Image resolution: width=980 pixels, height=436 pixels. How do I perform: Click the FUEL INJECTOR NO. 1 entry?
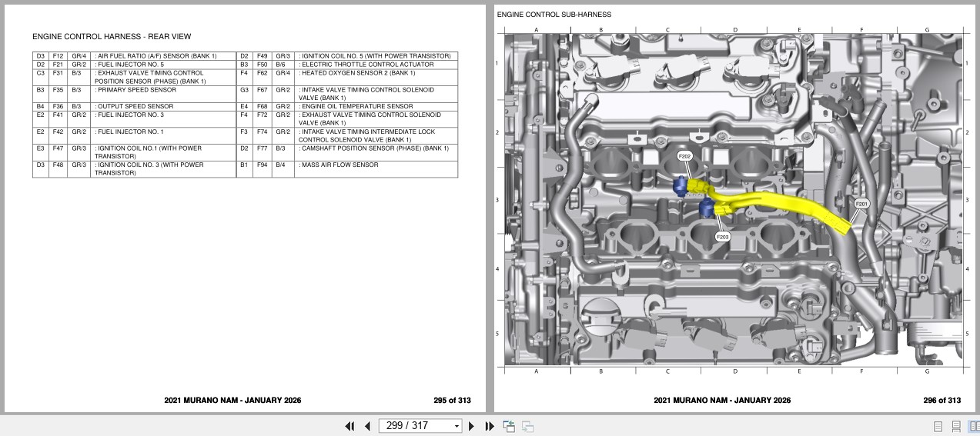129,132
